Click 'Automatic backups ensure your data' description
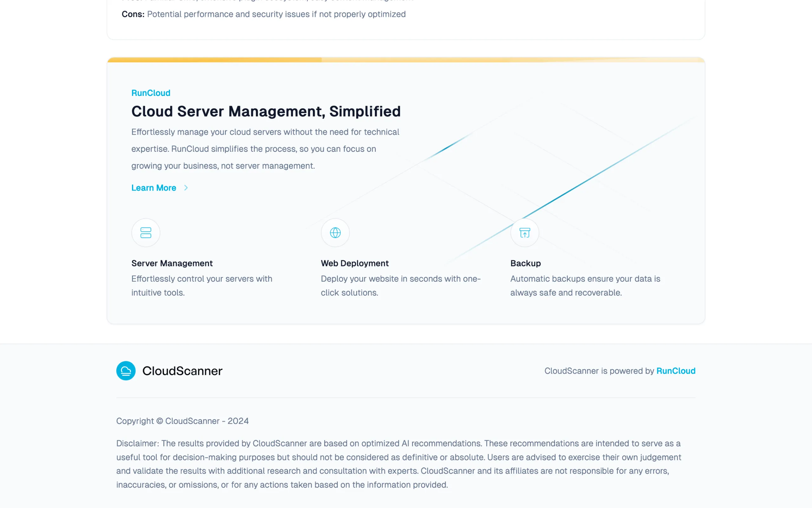The width and height of the screenshot is (812, 508). click(x=586, y=285)
